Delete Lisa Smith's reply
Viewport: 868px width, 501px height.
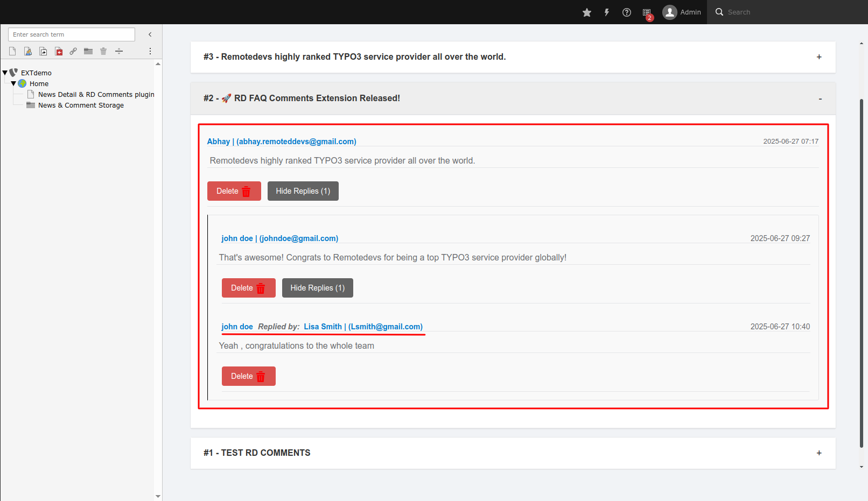coord(248,376)
